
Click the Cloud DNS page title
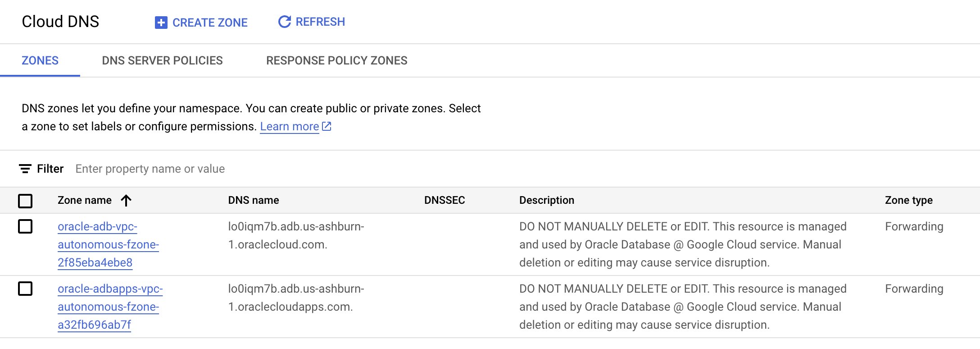pyautogui.click(x=60, y=22)
